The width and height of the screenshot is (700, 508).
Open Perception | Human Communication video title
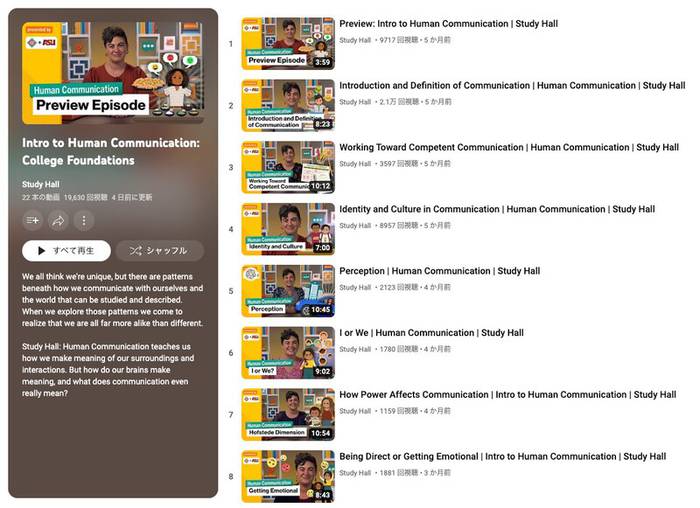tap(440, 271)
